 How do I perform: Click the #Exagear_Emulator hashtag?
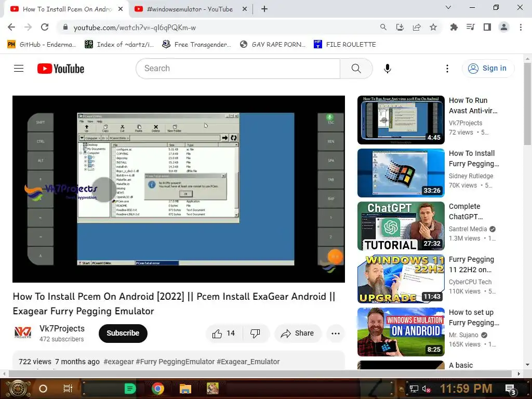coord(248,362)
